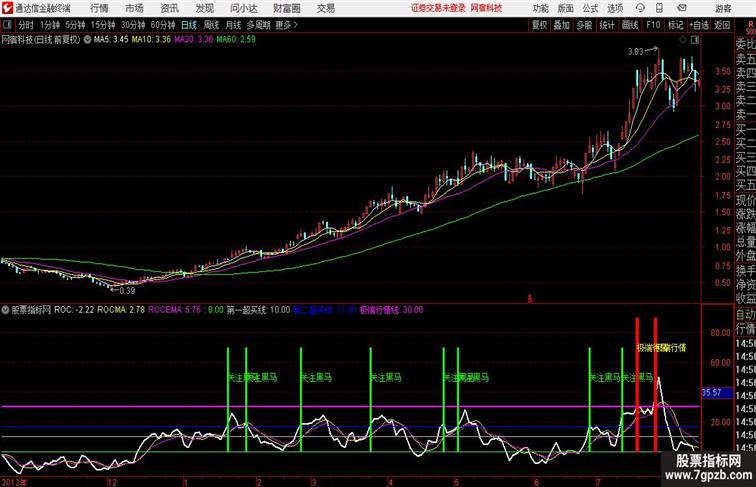The height and width of the screenshot is (487, 756).
Task: Click the 统计 statistics button
Action: (x=607, y=25)
